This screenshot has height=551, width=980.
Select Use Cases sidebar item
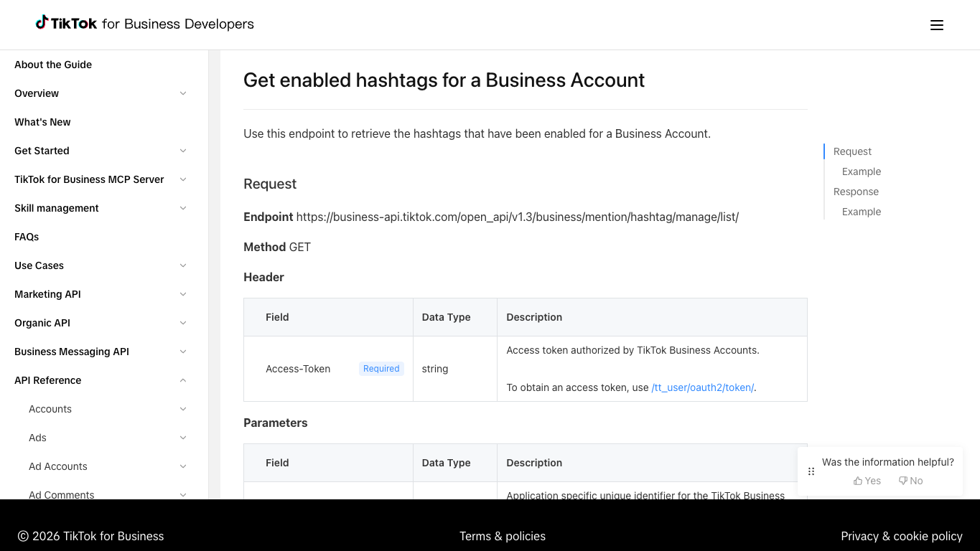coord(39,265)
